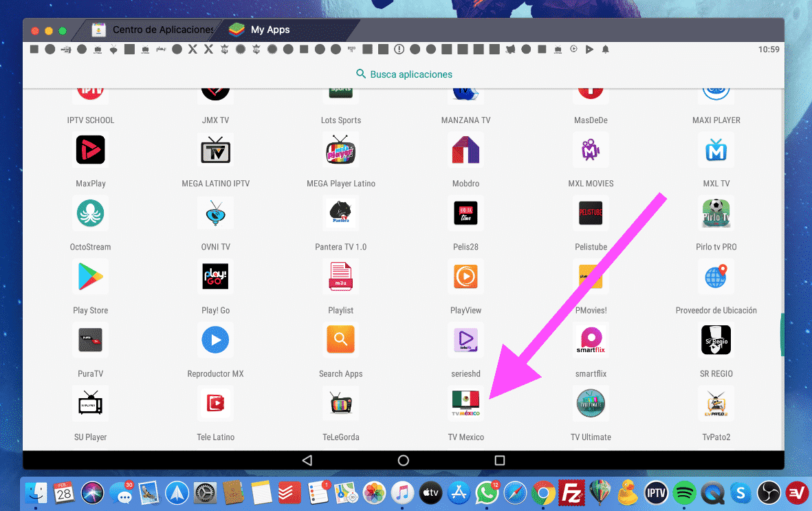Screen dimensions: 812x511
Task: Launch Search Apps
Action: coord(340,340)
